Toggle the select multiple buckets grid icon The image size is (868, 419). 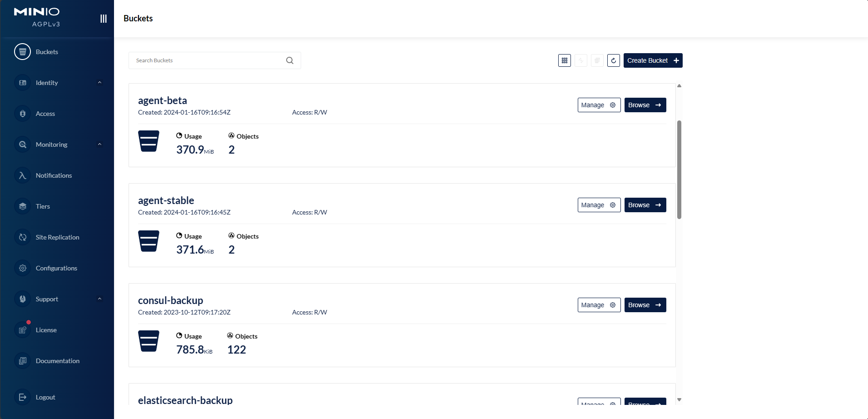point(565,60)
